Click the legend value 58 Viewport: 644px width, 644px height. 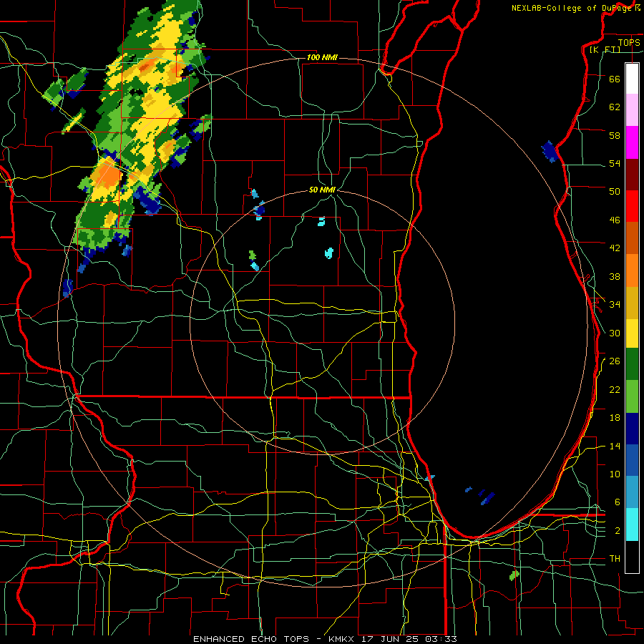coord(615,135)
